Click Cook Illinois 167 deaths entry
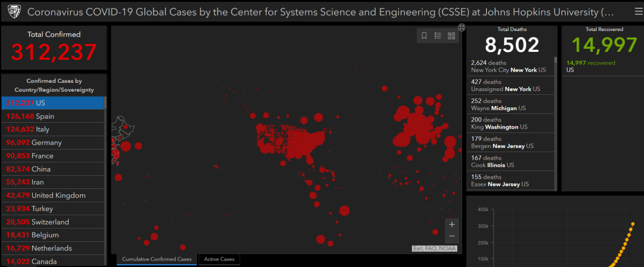 [510, 162]
